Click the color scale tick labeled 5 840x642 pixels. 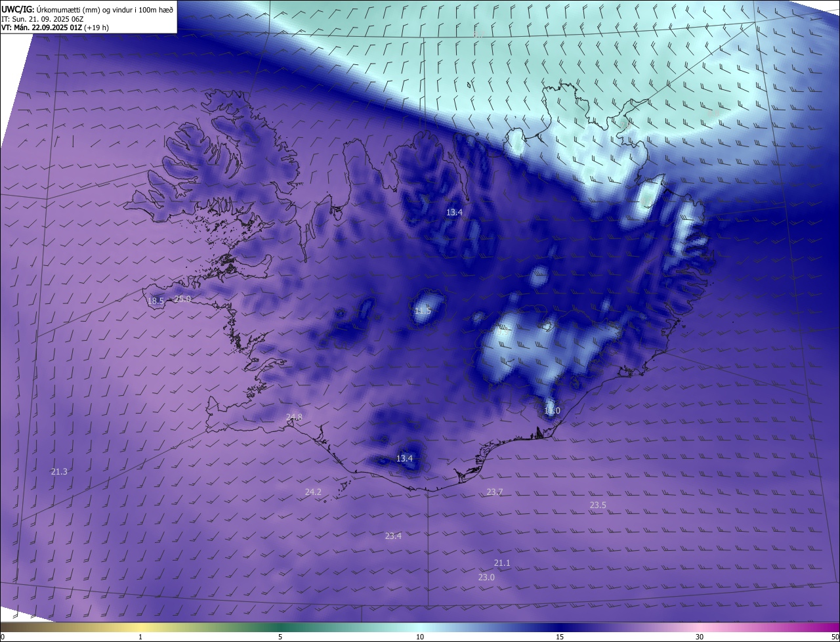(x=280, y=637)
